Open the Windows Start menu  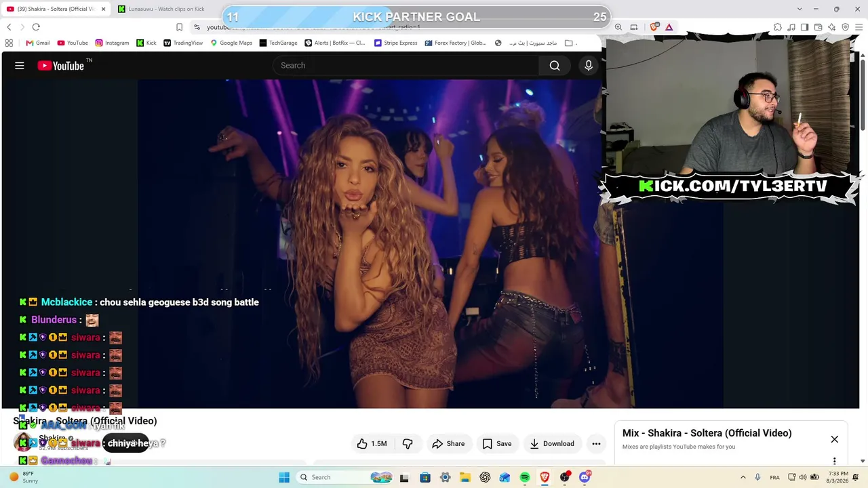(284, 477)
